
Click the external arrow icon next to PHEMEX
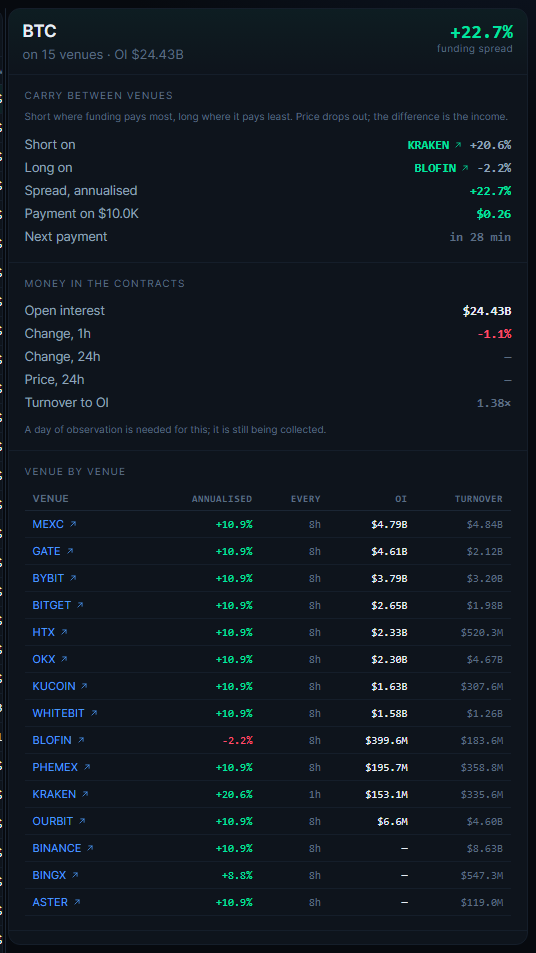87,767
